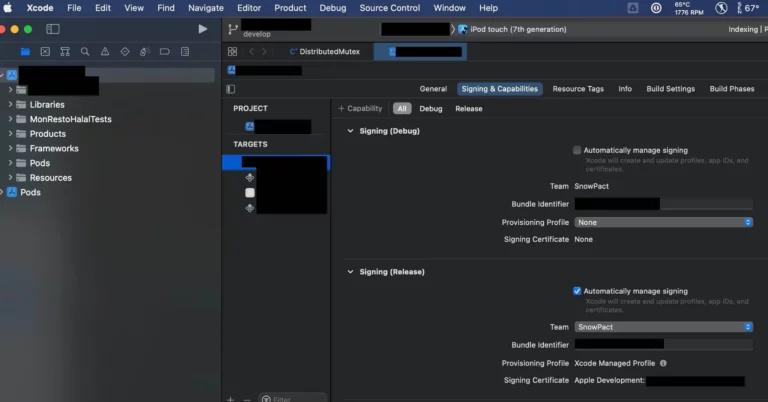768x402 pixels.
Task: Go back with the editor back arrow
Action: click(x=251, y=51)
